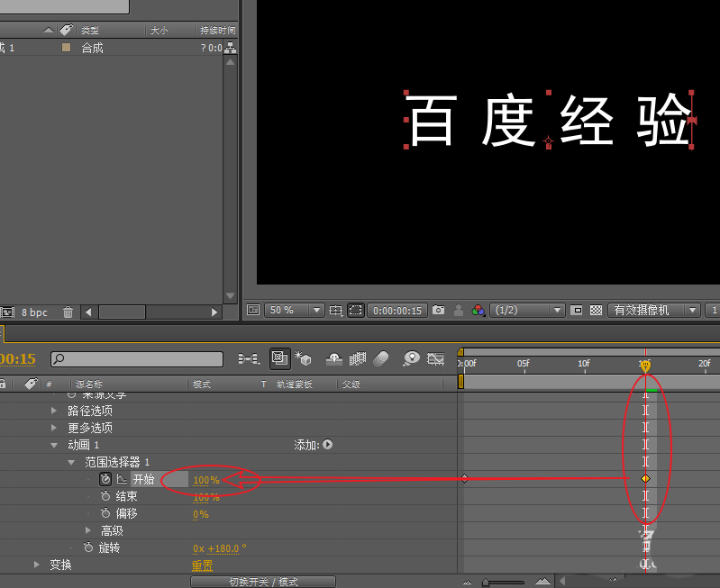Enable the frame blending filmstrip icon
The image size is (720, 588).
[x=358, y=358]
